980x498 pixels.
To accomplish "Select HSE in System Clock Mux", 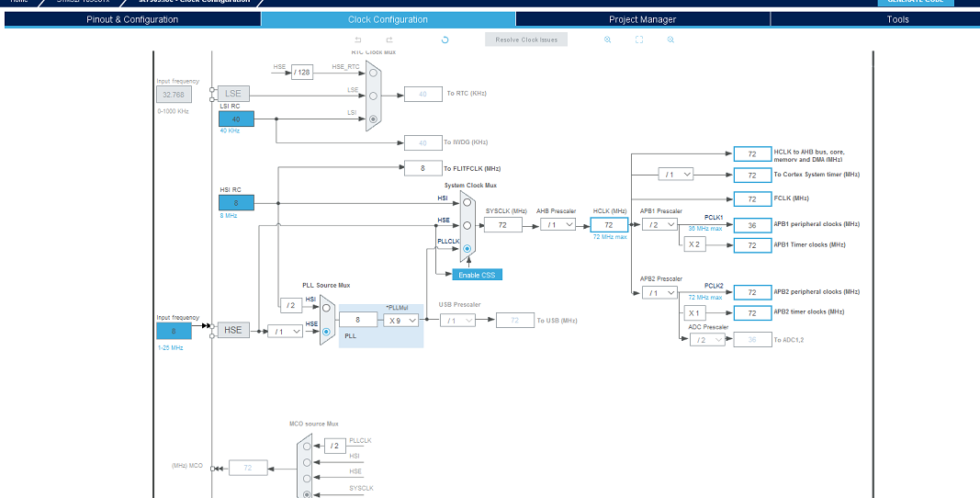I will point(467,225).
